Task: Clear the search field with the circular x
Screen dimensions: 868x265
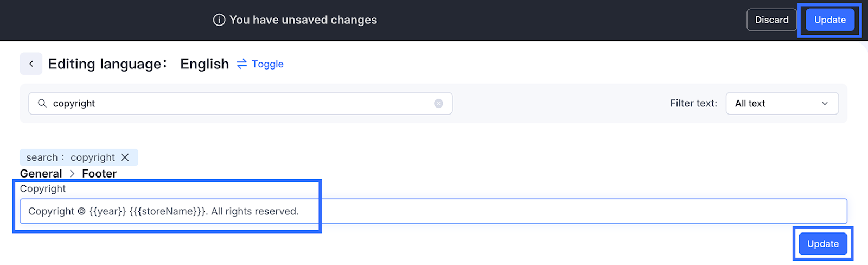Action: pyautogui.click(x=438, y=103)
